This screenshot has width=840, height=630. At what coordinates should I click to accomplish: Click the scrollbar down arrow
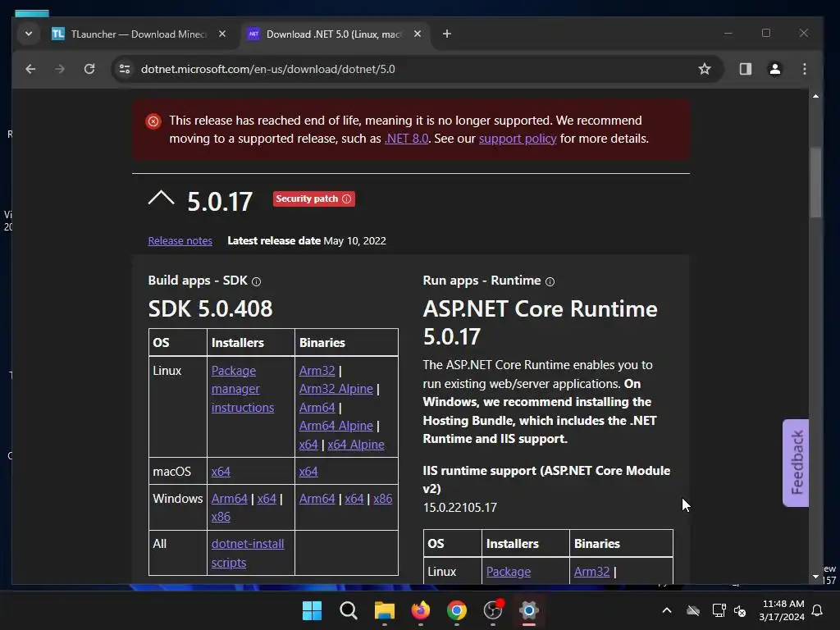click(x=815, y=577)
